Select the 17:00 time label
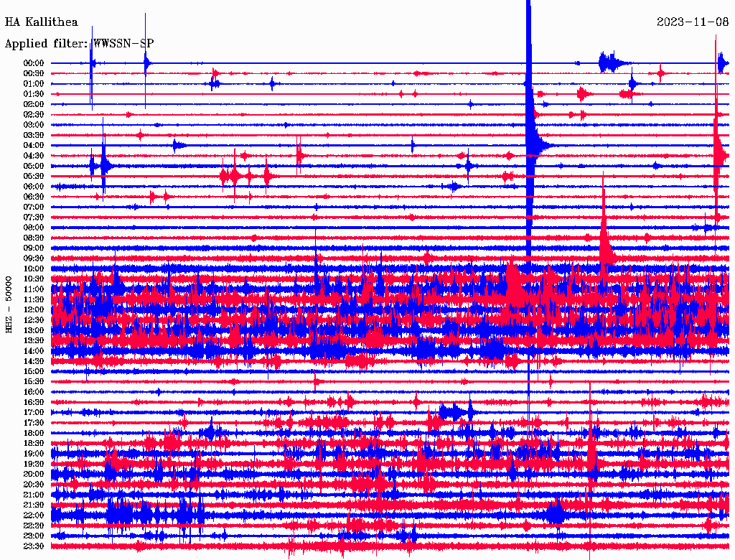This screenshot has width=735, height=560. [x=34, y=412]
